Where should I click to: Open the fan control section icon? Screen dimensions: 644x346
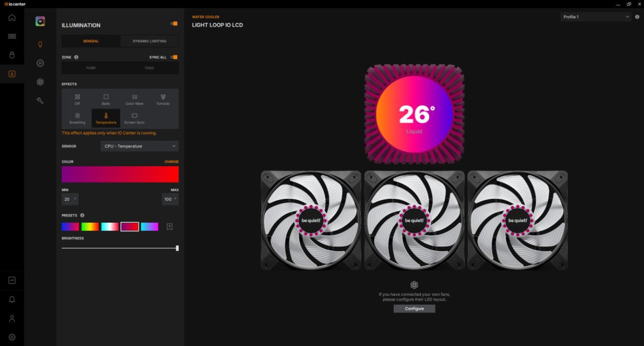point(40,82)
